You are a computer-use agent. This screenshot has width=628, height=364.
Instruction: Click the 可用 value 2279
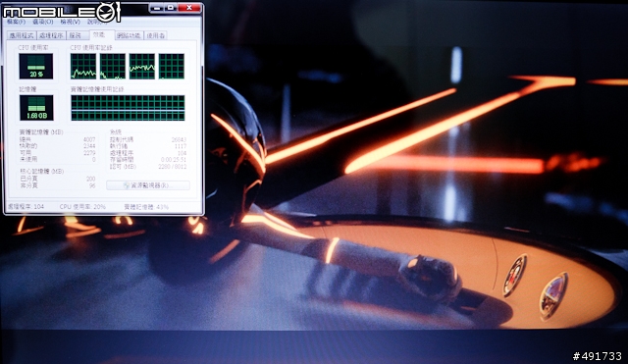click(x=89, y=153)
